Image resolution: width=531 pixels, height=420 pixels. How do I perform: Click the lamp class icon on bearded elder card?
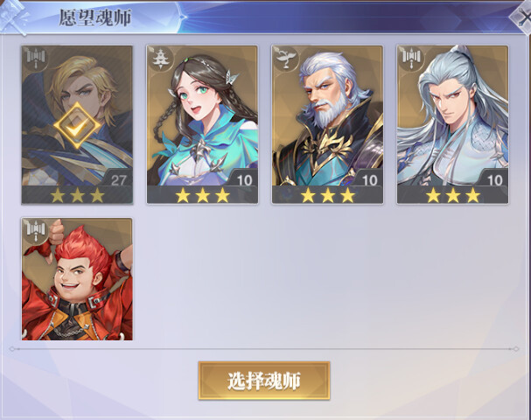[x=286, y=59]
